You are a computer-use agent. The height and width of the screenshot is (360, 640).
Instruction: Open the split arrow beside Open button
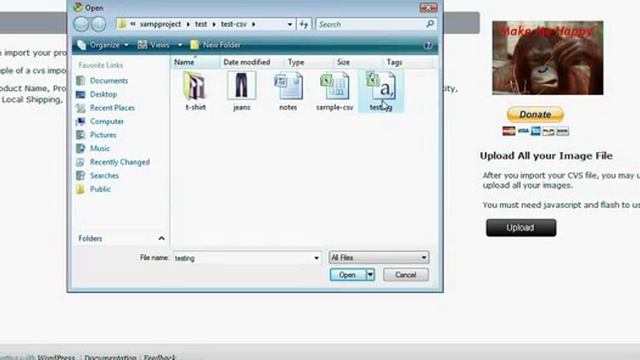tap(370, 275)
